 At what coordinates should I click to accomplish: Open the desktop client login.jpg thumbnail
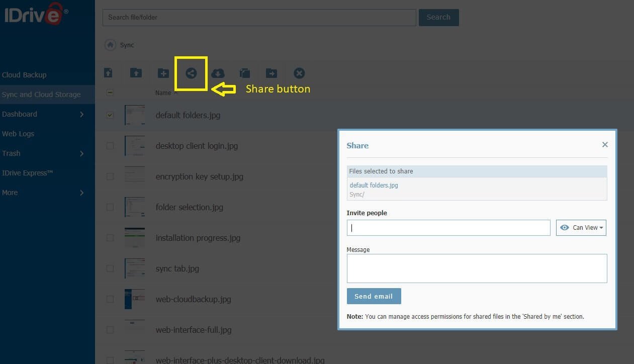click(x=135, y=146)
